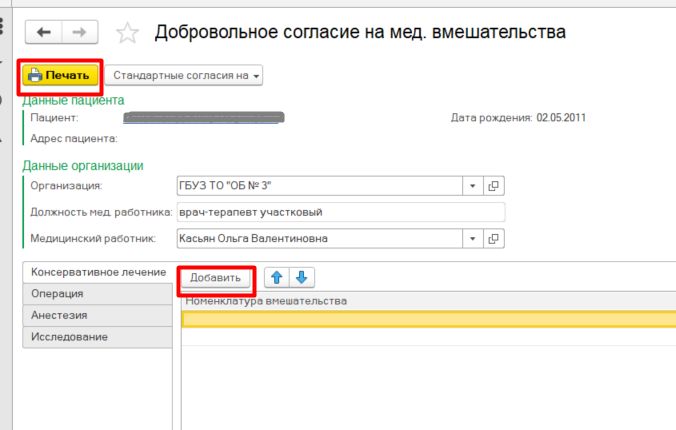Click the Медицинский работник field
Screen dimensions: 676x430
[318, 238]
